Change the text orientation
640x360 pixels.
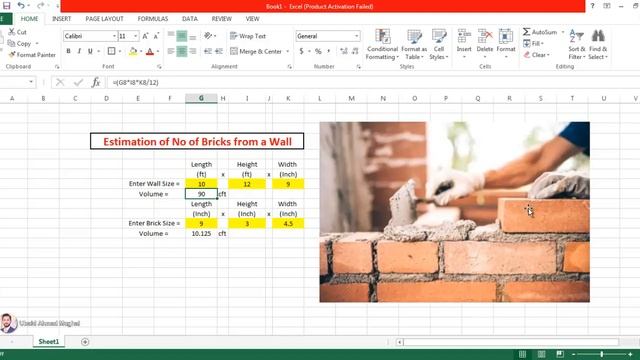(209, 36)
